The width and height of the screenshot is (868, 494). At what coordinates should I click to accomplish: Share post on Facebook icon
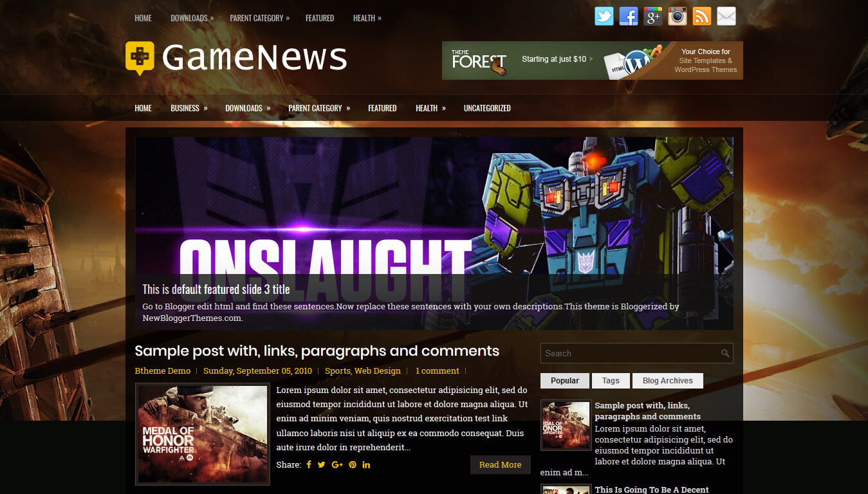[x=309, y=464]
